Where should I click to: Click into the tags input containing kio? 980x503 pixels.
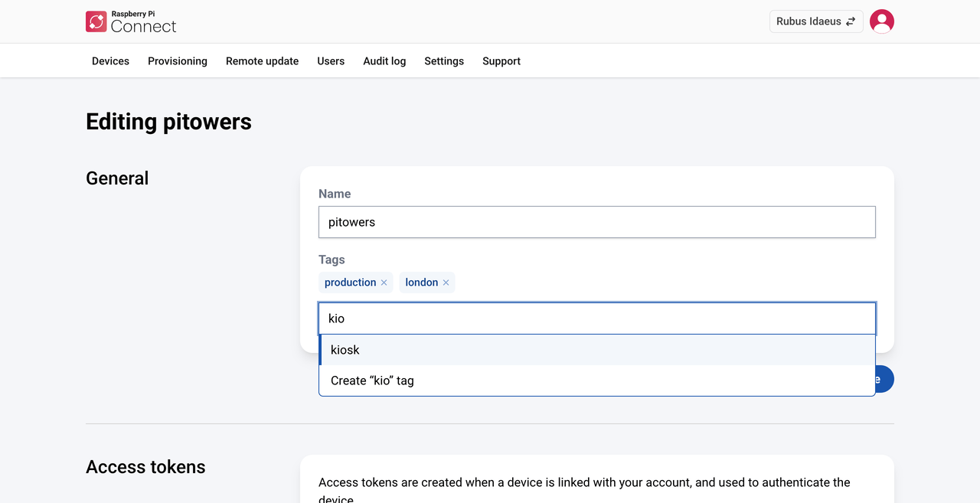tap(597, 318)
